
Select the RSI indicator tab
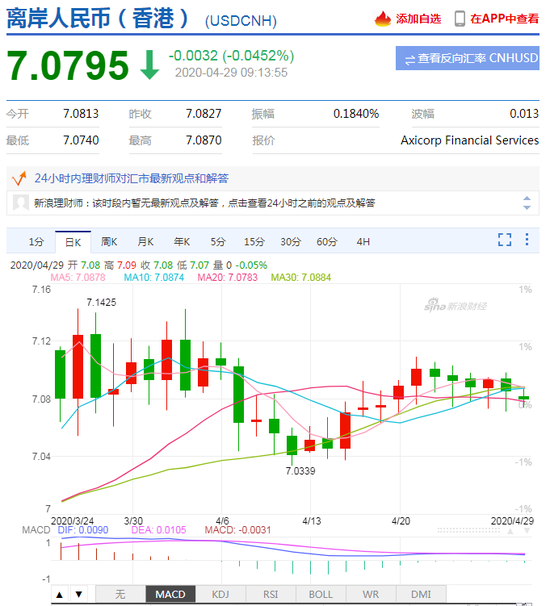pyautogui.click(x=271, y=594)
